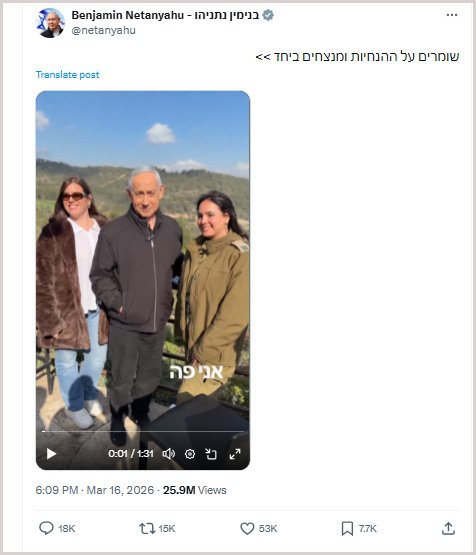View the 25.9M Views analytics
The height and width of the screenshot is (555, 476).
click(x=194, y=490)
